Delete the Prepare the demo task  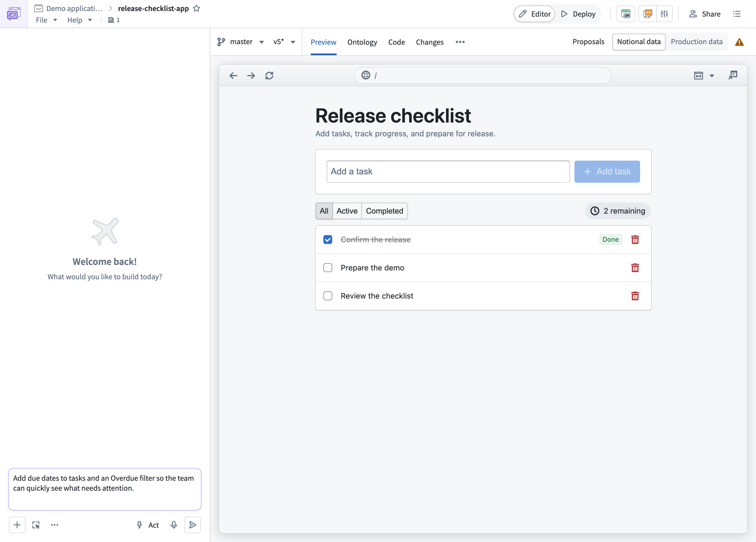click(635, 268)
